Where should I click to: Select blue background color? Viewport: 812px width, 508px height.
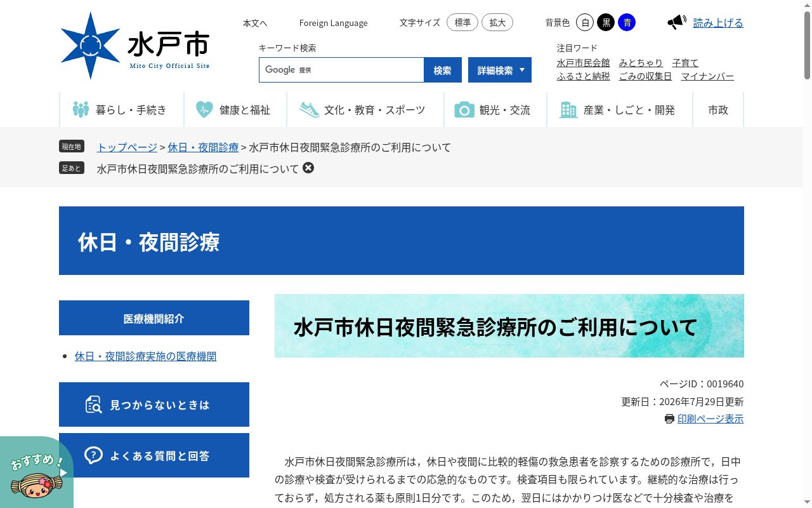tap(627, 23)
